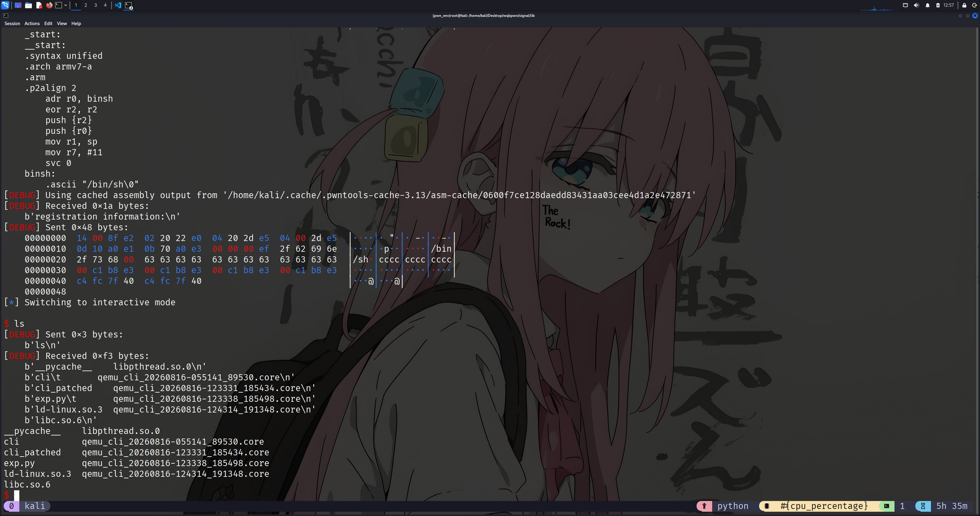Expand the terminal launcher dropdown arrow
Screen dimensions: 980x516
coord(66,5)
